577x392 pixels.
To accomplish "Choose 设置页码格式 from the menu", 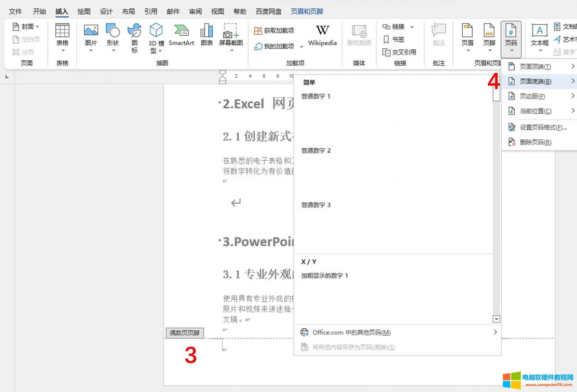I will (x=542, y=127).
